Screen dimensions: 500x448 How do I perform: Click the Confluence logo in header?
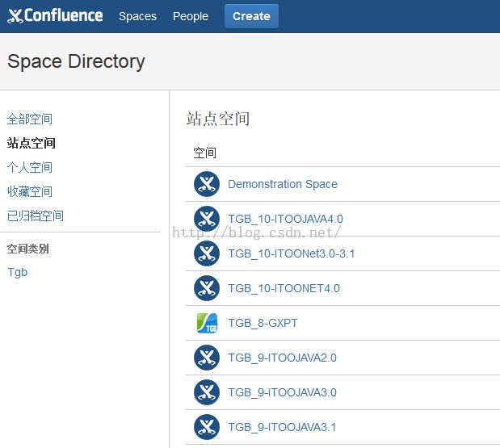point(55,16)
